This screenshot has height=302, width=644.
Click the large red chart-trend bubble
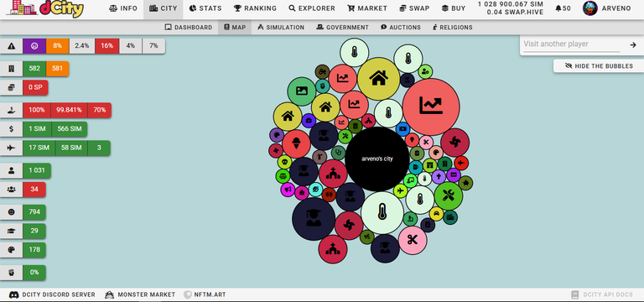(431, 107)
